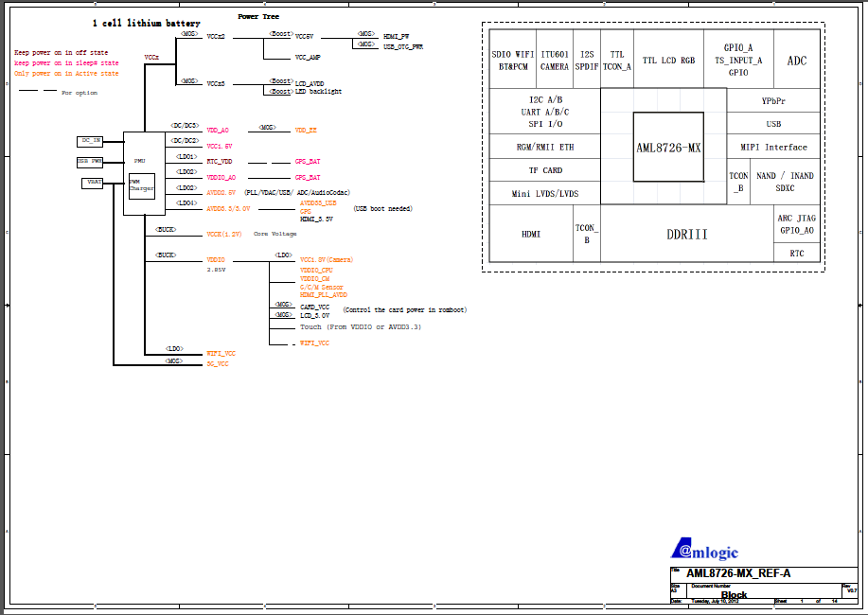
Task: Click 'Touch (From VDDIO or AVDD3.3)' text
Action: tap(361, 327)
